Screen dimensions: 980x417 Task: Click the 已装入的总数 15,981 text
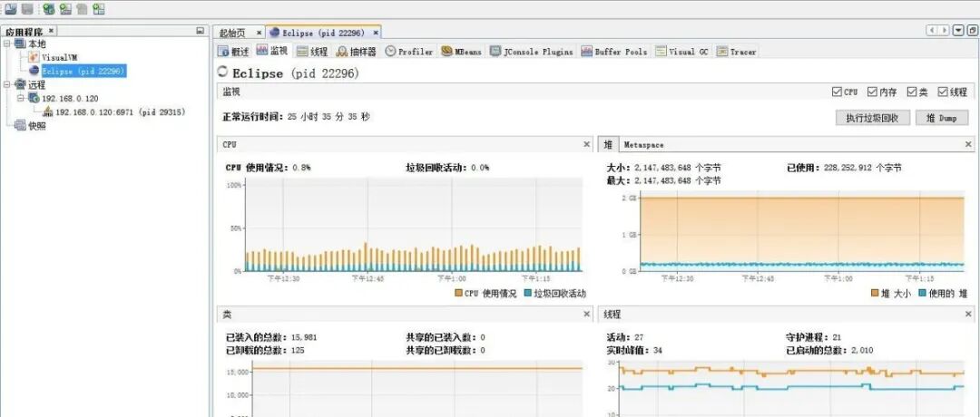tap(271, 337)
